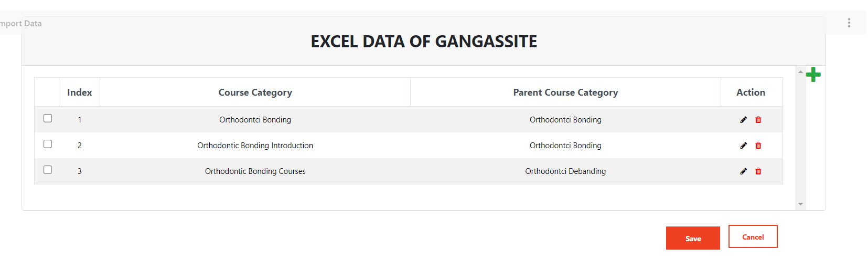The height and width of the screenshot is (258, 868).
Task: Check the row 3 checkbox
Action: click(48, 170)
